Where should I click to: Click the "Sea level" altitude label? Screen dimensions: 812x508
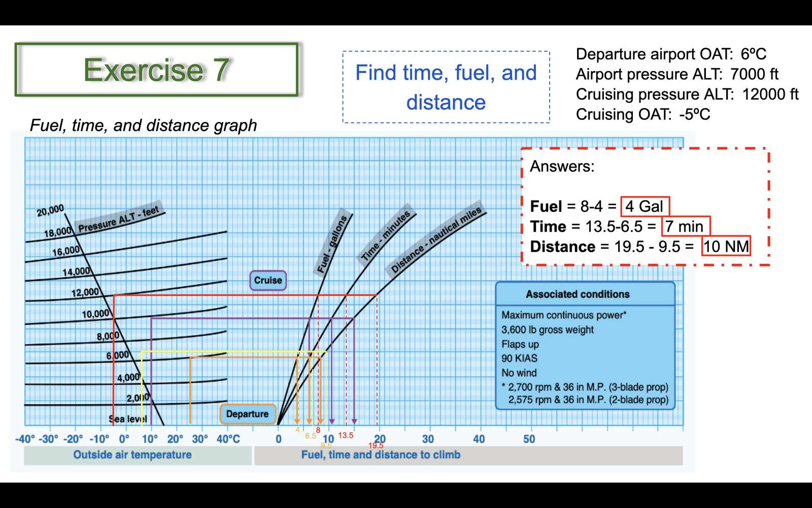point(128,419)
